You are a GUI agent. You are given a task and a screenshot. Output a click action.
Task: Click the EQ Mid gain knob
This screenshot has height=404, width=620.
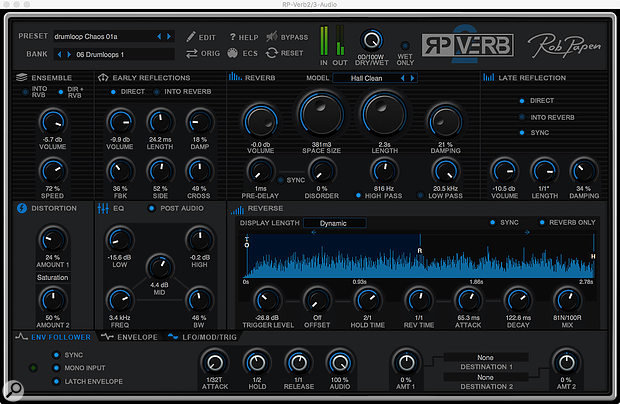(x=160, y=267)
